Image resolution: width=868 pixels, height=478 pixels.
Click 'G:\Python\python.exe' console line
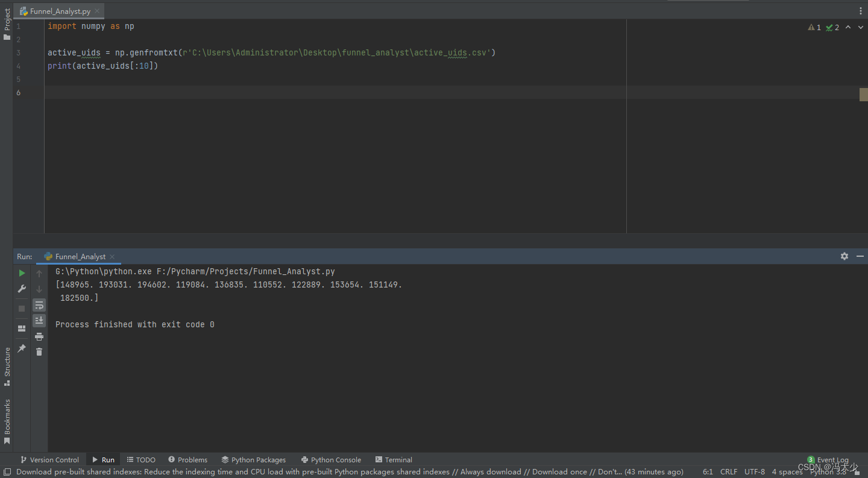[195, 272]
